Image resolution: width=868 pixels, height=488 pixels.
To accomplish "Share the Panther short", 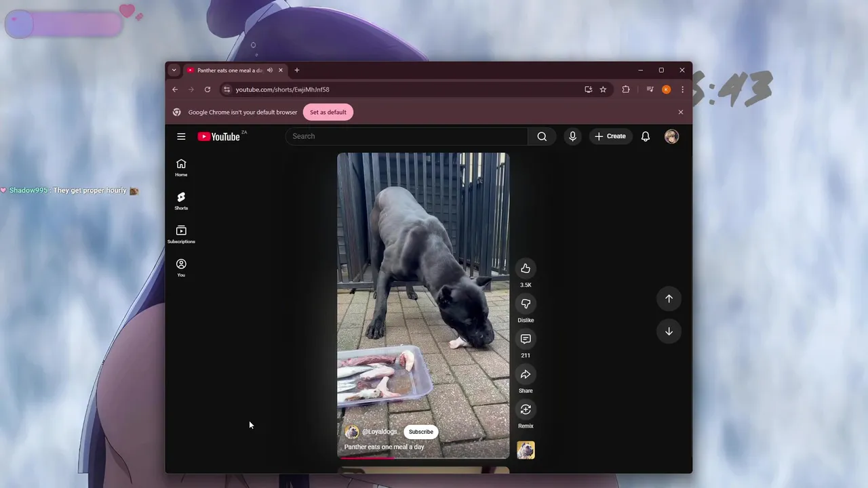I will click(526, 374).
